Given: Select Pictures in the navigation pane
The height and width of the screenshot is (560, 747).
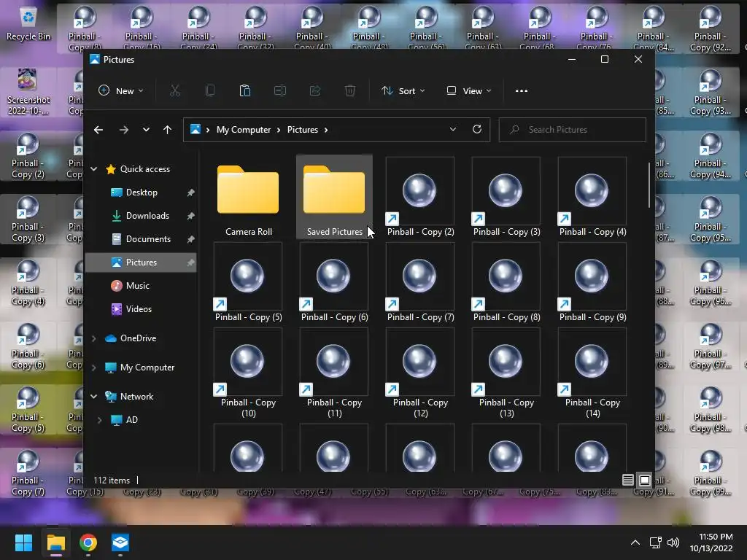Looking at the screenshot, I should click(141, 262).
